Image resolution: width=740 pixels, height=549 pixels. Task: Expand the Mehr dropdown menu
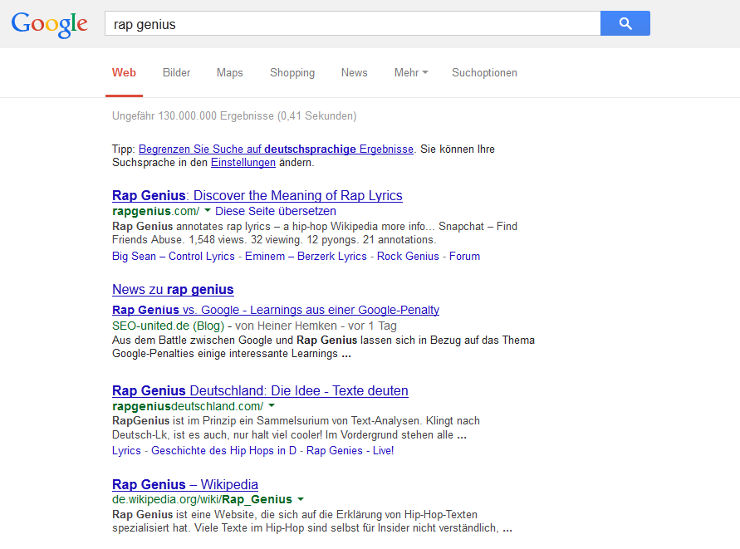coord(411,73)
